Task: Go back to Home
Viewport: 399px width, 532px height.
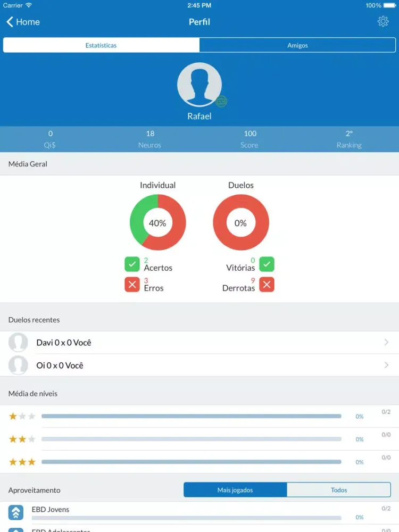Action: tap(23, 22)
